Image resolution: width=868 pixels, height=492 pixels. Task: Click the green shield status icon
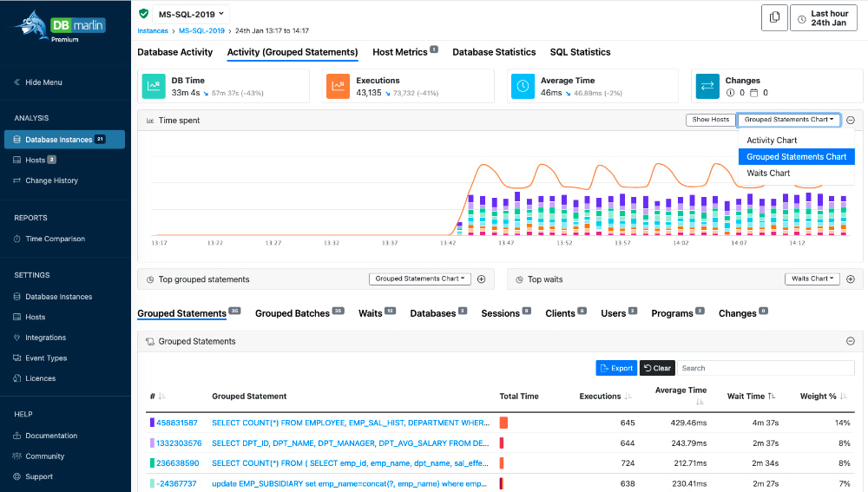tap(143, 14)
